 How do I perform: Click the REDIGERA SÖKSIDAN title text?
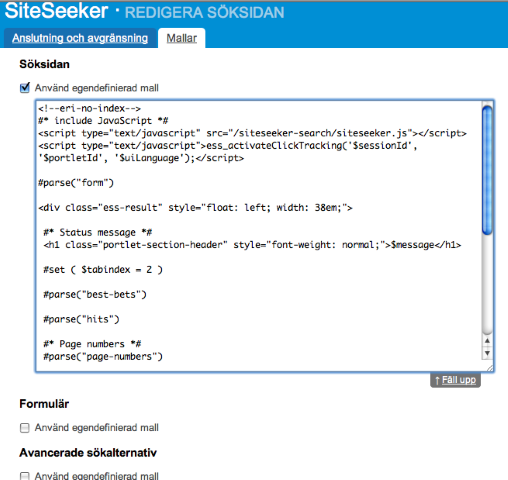(204, 13)
